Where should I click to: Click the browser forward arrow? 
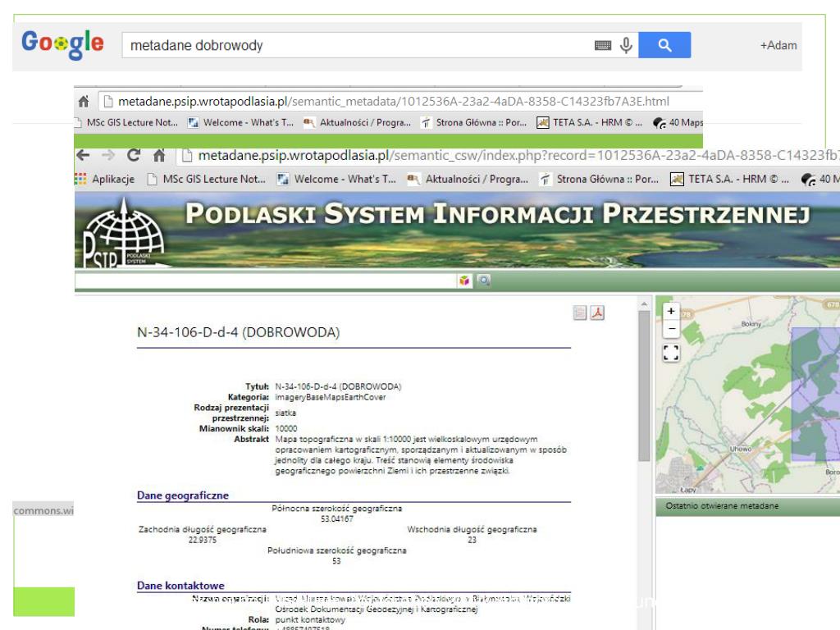tap(108, 155)
